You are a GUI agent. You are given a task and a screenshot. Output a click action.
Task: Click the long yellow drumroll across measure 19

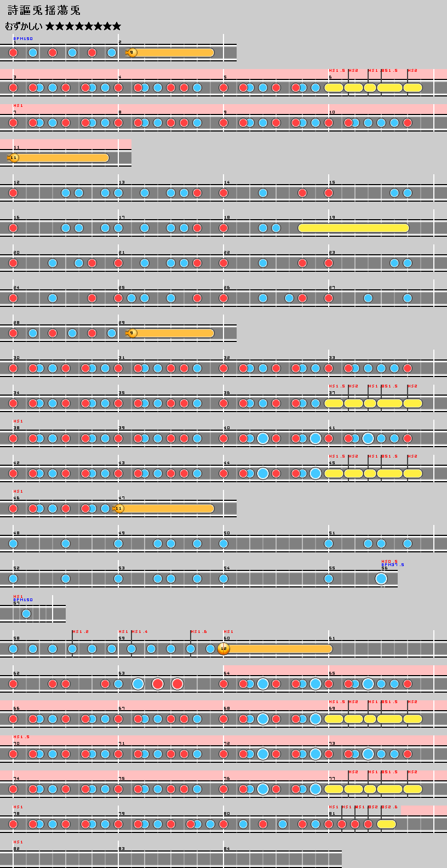coord(353,228)
